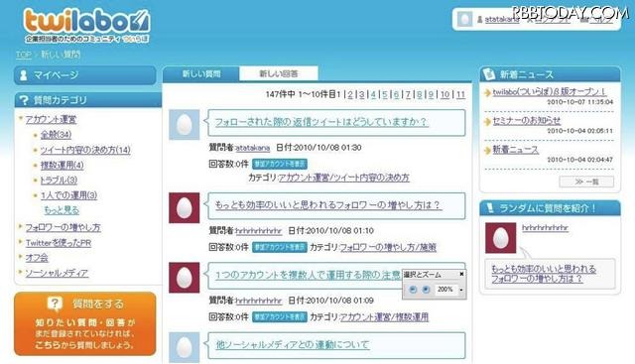This screenshot has width=635, height=364.
Task: Open question 1つのアカウントを複数人で運用する際の注意
Action: (308, 275)
